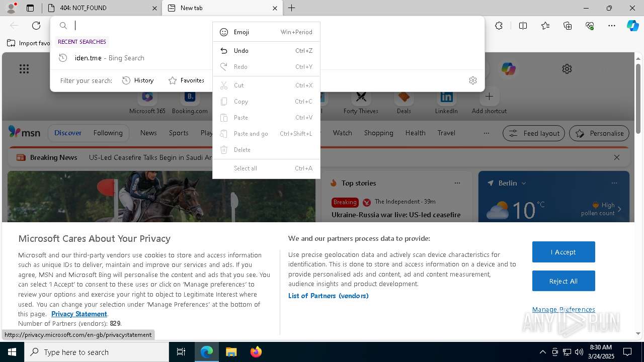
Task: Select the Discover feed toggle
Action: click(68, 133)
